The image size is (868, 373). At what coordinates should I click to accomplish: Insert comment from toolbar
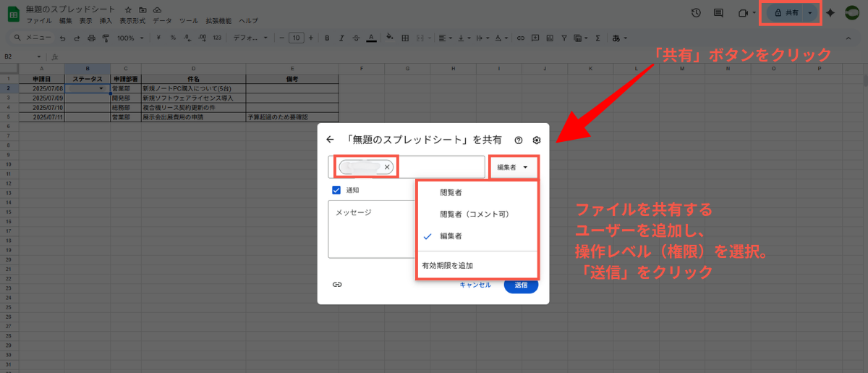(535, 38)
